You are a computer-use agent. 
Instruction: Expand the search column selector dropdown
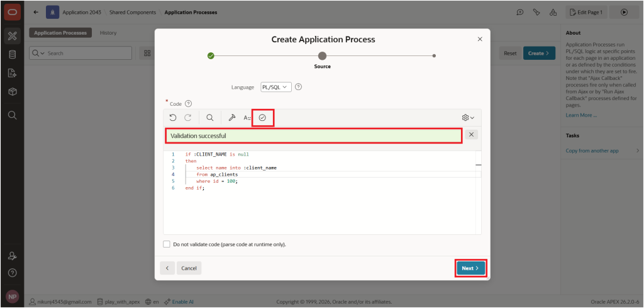38,54
